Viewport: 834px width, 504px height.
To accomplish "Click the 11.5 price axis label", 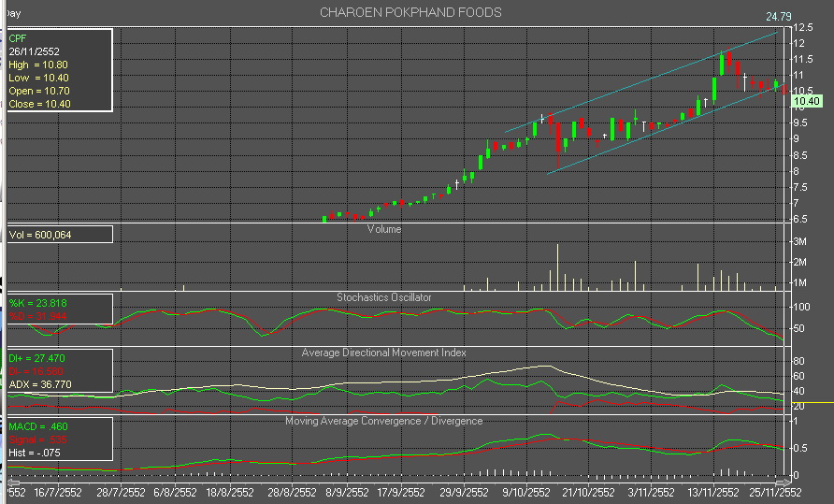I will 803,59.
